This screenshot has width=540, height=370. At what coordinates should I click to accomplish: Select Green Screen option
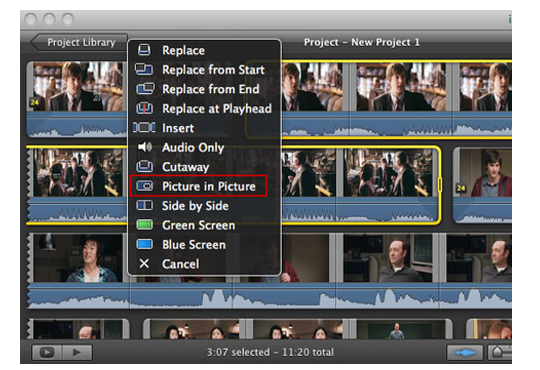click(205, 225)
